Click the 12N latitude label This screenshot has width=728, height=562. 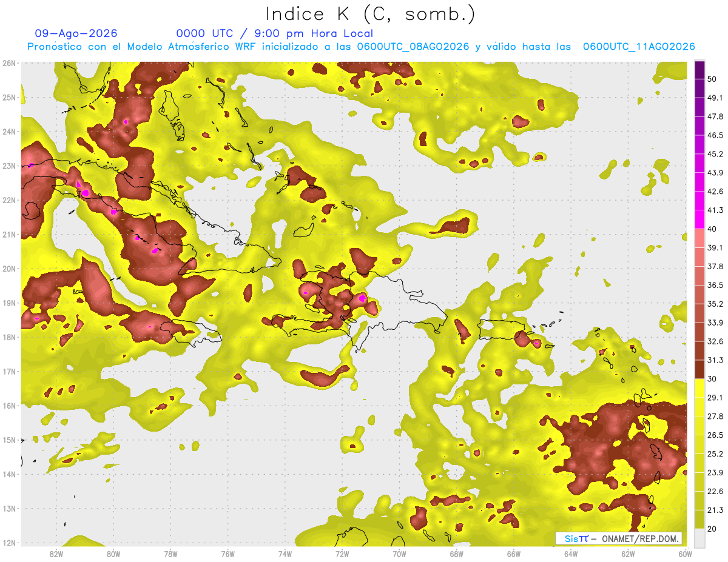[x=9, y=543]
